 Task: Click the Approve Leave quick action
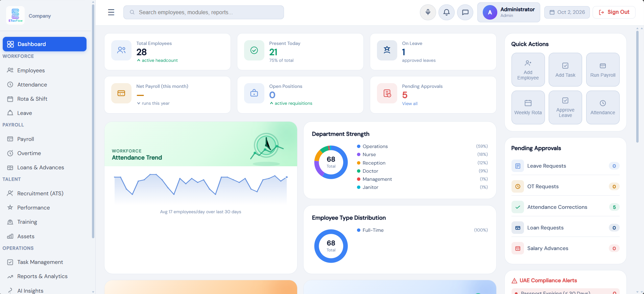[565, 107]
